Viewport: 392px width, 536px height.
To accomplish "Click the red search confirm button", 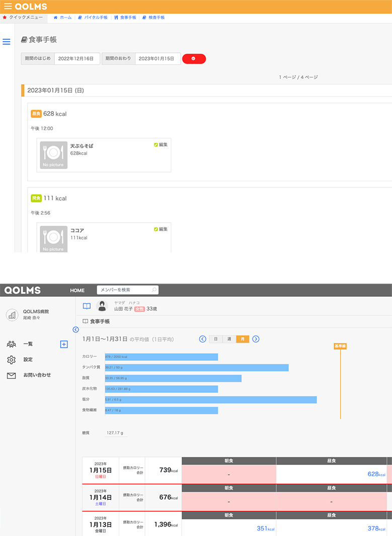I will tap(194, 58).
